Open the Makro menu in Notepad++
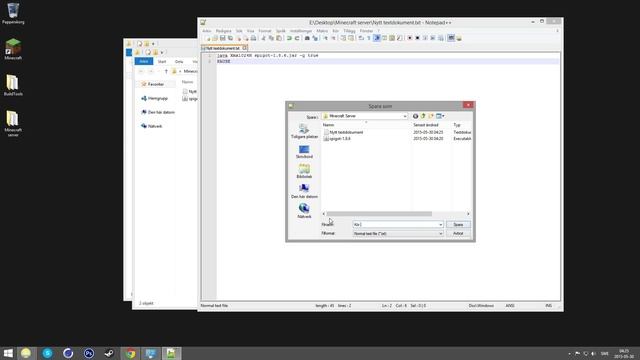 pyautogui.click(x=322, y=31)
